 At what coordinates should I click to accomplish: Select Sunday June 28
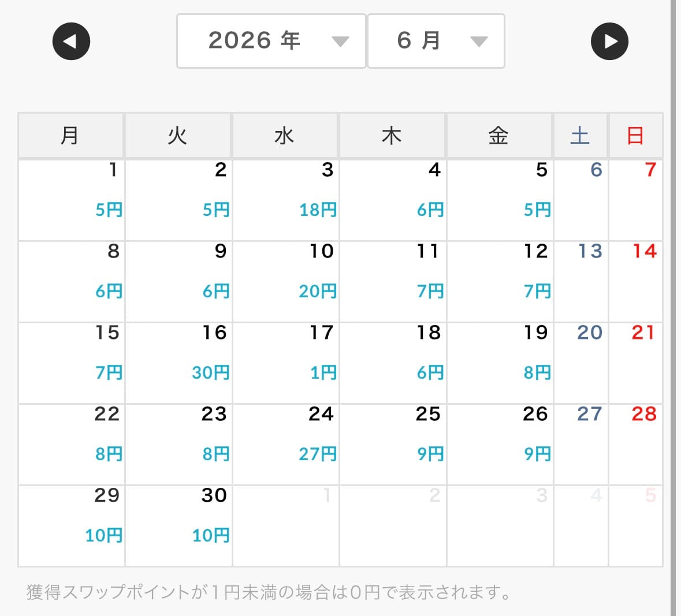[635, 444]
